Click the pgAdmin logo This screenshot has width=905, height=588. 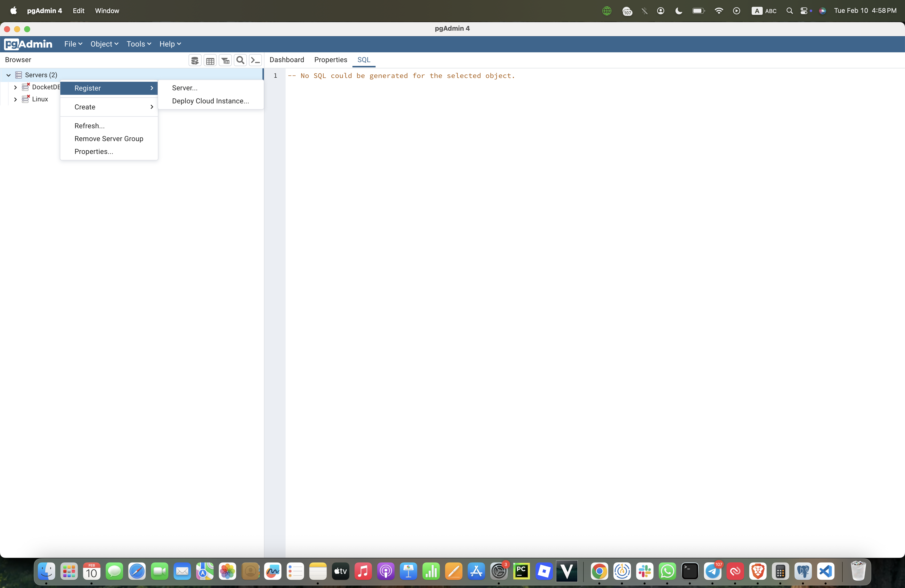(x=28, y=44)
